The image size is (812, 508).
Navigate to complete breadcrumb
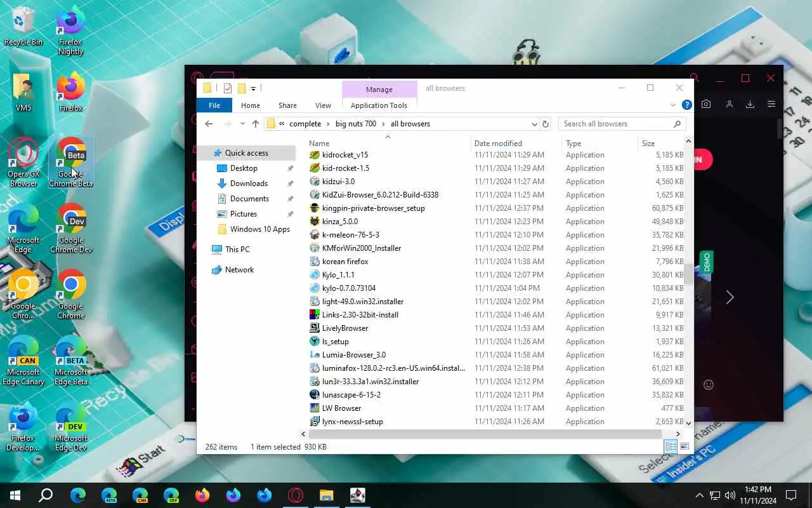305,124
